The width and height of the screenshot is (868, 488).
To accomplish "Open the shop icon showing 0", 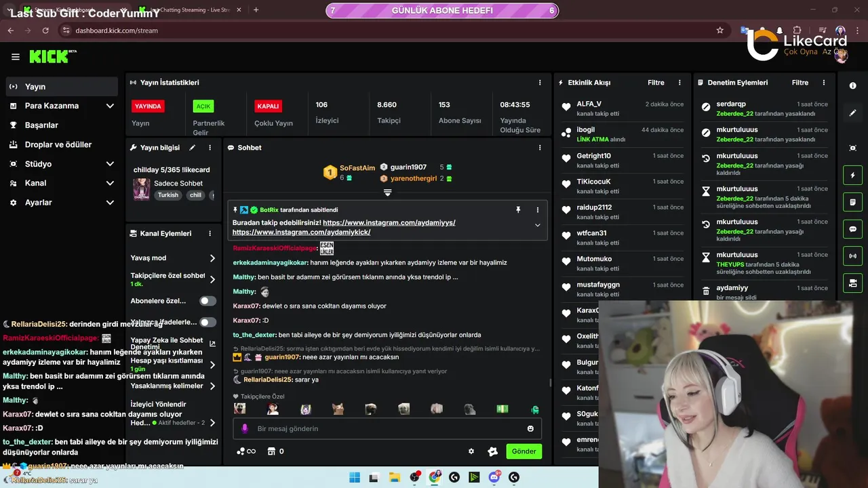I will (x=276, y=451).
